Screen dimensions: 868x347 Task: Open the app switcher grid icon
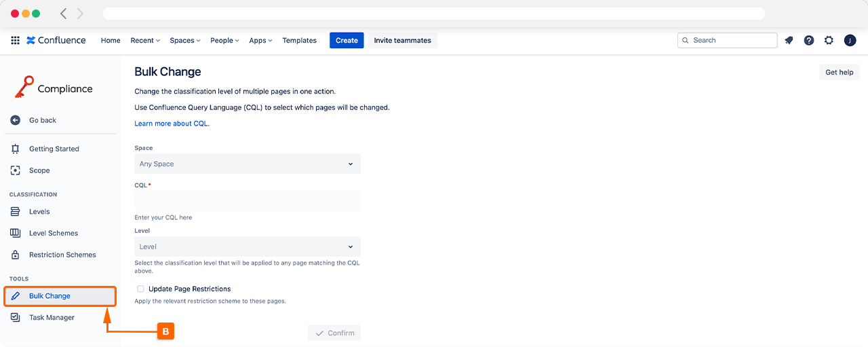[x=15, y=41]
